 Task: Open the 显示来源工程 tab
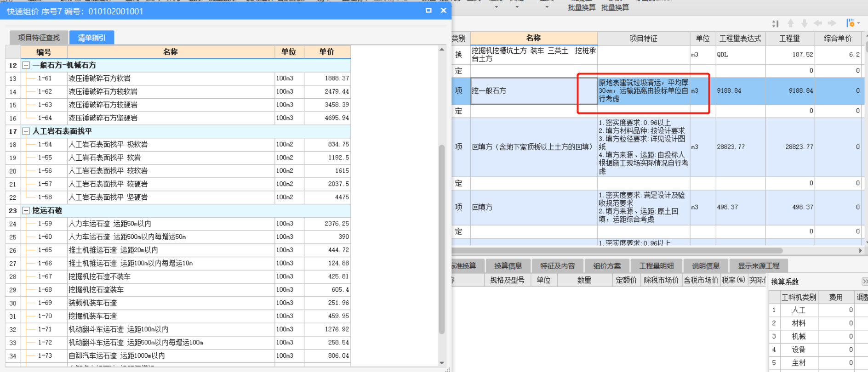pos(759,266)
